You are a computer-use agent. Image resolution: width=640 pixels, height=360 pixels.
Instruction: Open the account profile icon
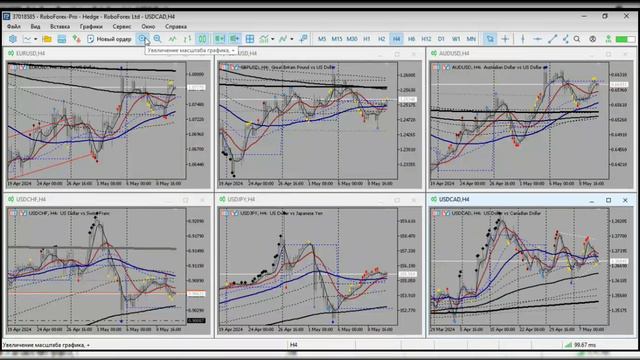tap(593, 39)
